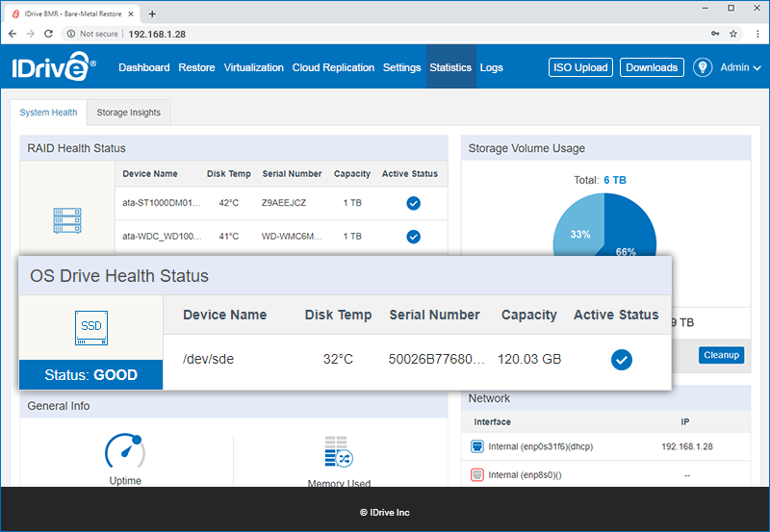
Task: Click active status checkmark for ata-WDC_WD100
Action: 413,237
